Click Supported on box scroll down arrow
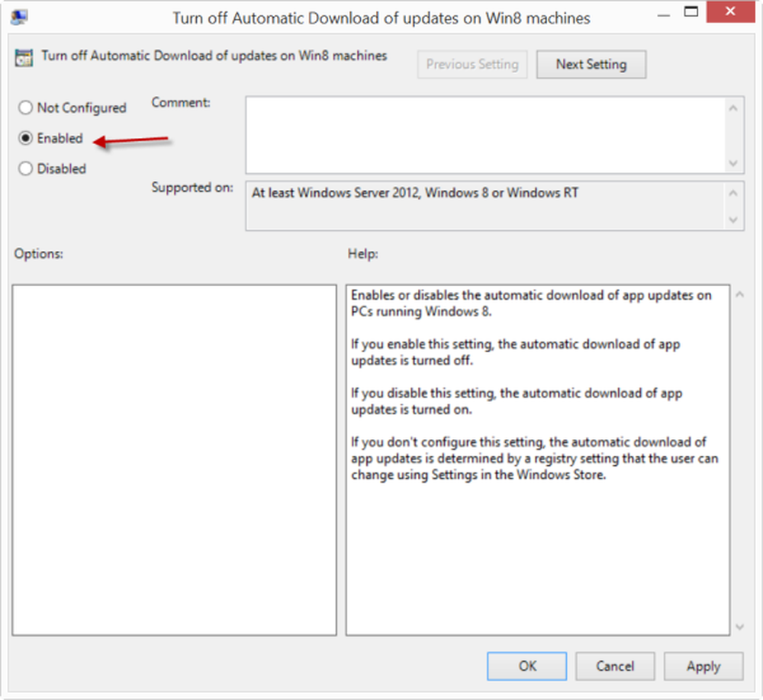Screen dimensions: 763x700 tap(733, 220)
